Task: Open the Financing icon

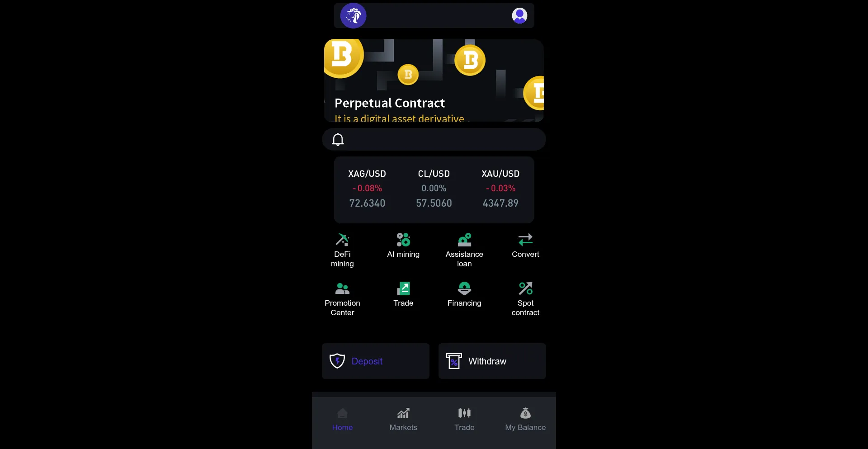Action: 464,288
